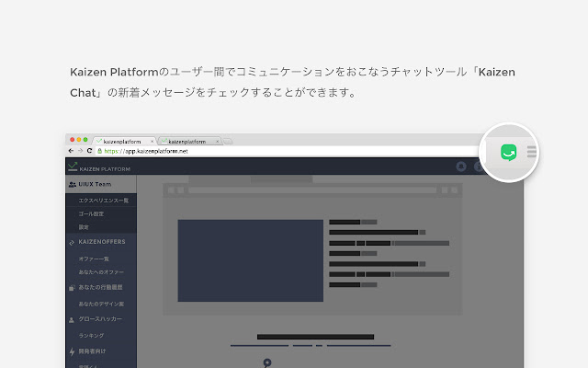Open オファー一覧 in the sidebar
Screen dimensions: 588x368
coord(94,259)
